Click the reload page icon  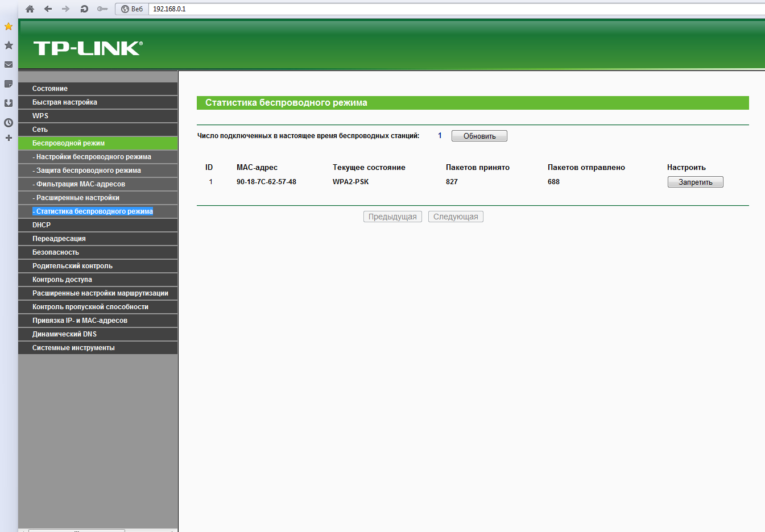click(84, 9)
